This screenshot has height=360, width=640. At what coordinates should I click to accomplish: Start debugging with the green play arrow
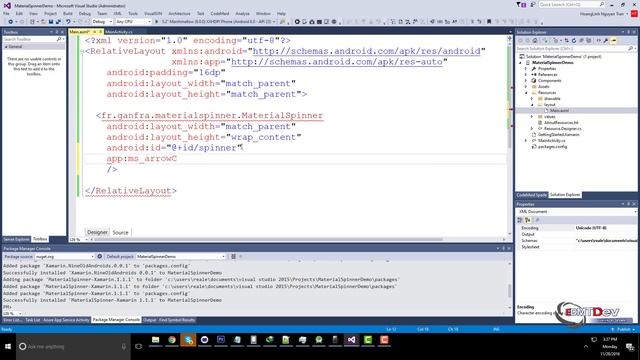coord(156,22)
